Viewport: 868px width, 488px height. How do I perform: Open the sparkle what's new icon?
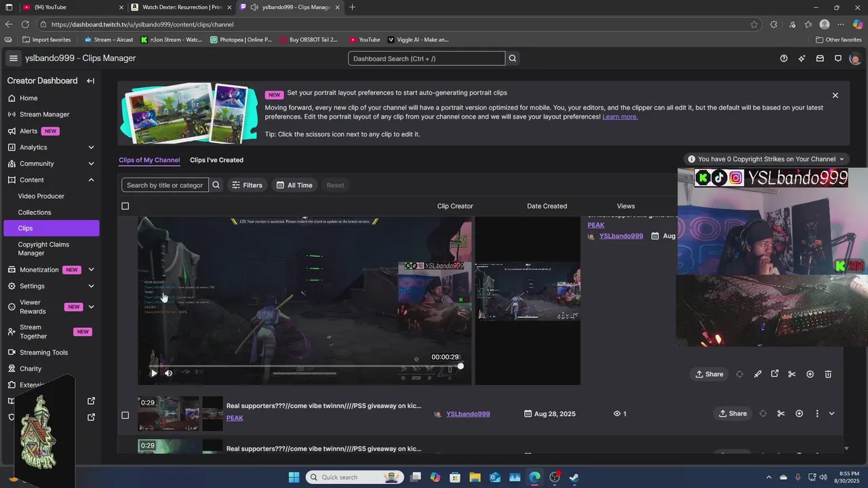[x=802, y=58]
